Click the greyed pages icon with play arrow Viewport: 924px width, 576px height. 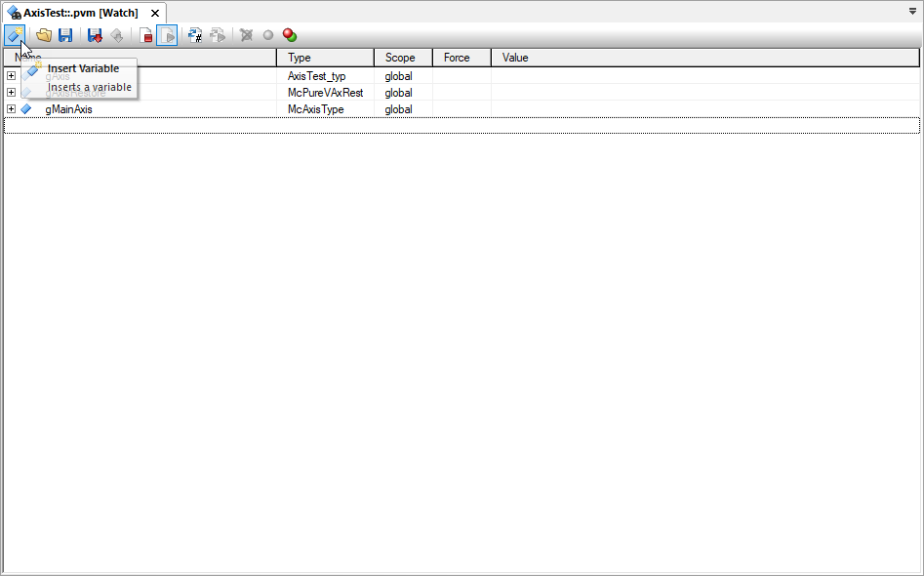tap(218, 35)
